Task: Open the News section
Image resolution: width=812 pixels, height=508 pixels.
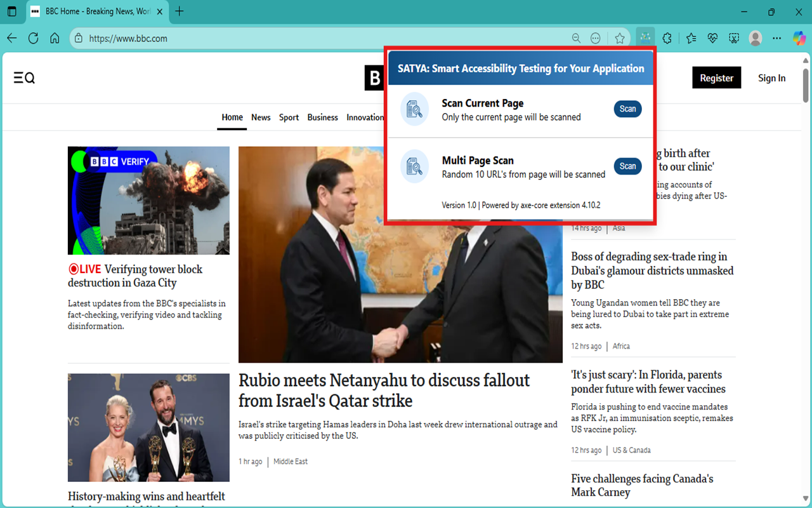Action: tap(261, 117)
